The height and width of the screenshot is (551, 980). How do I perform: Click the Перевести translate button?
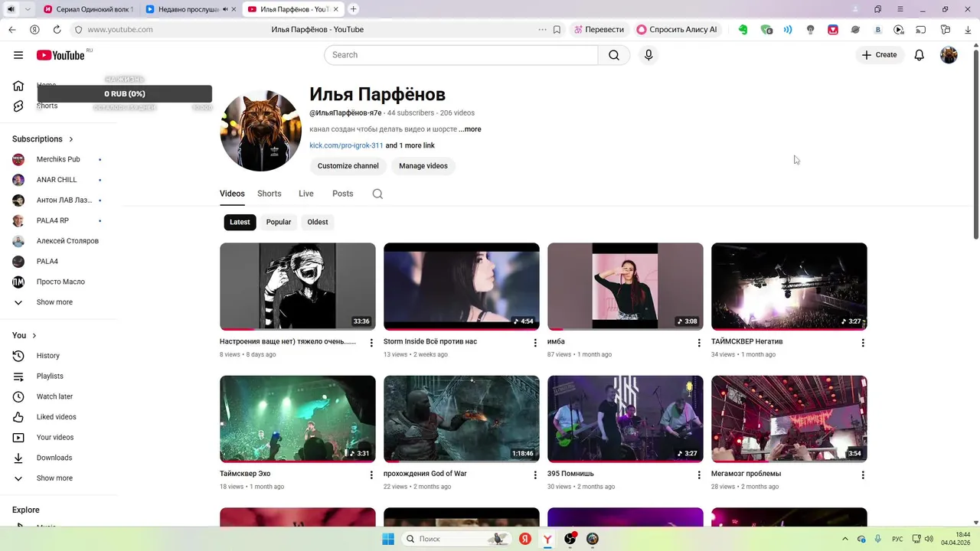(x=599, y=30)
